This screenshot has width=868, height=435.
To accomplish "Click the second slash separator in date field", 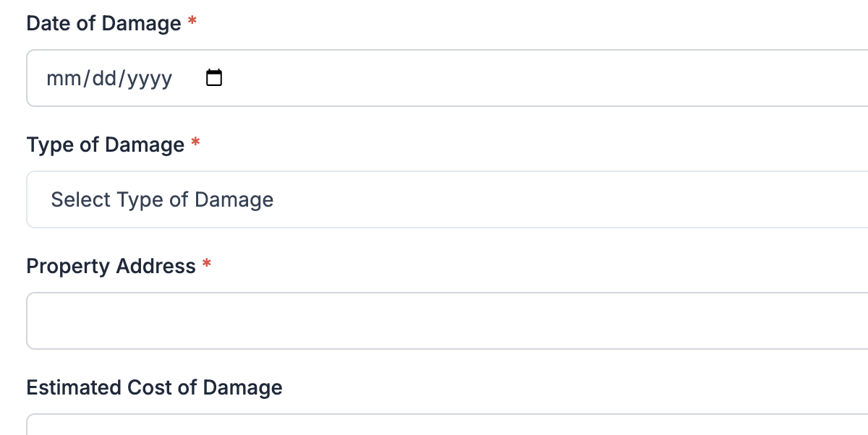I will (x=123, y=78).
